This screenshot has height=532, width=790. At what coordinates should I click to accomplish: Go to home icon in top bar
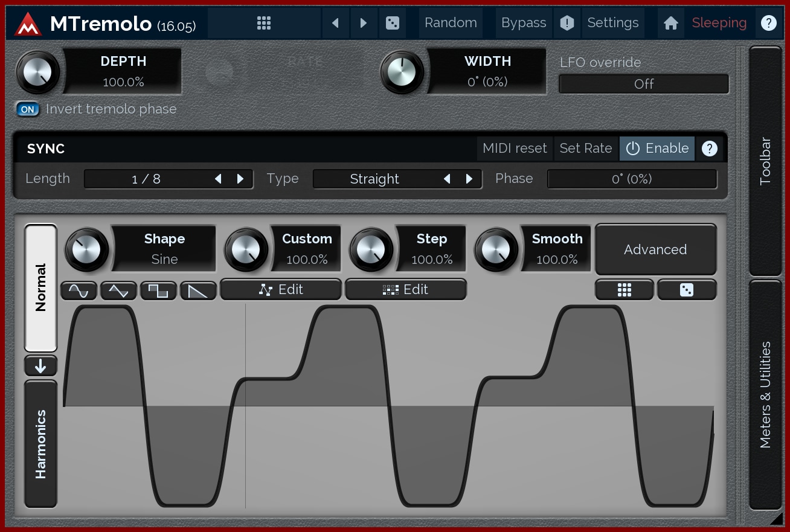tap(670, 23)
